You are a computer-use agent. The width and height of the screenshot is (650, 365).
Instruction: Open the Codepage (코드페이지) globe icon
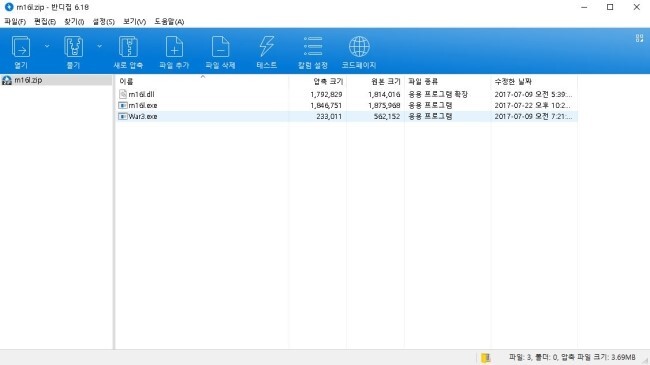coord(359,46)
